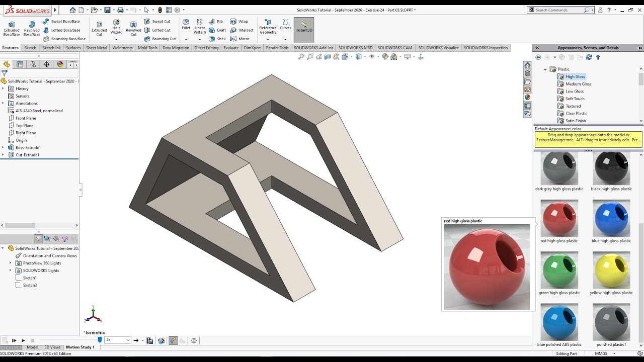Open the ConfigurationManager tab icon
The height and width of the screenshot is (362, 644).
click(x=33, y=64)
